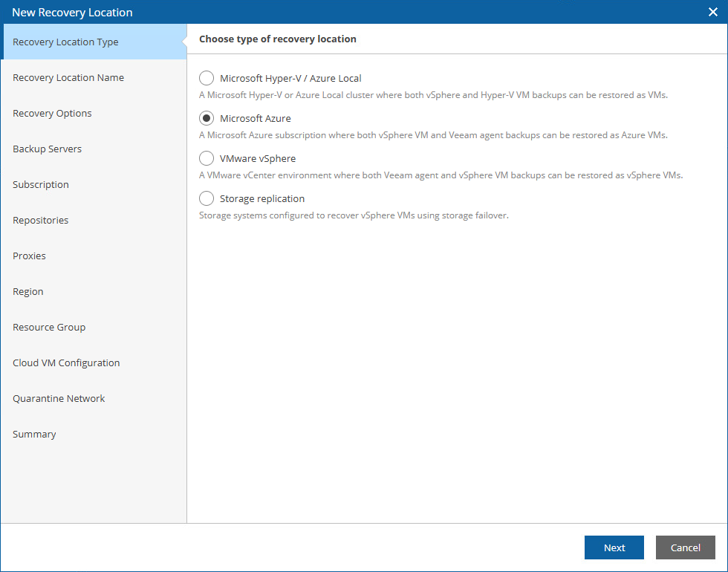Open the Recovery Location Type step
Viewport: 728px width, 572px height.
pyautogui.click(x=65, y=42)
